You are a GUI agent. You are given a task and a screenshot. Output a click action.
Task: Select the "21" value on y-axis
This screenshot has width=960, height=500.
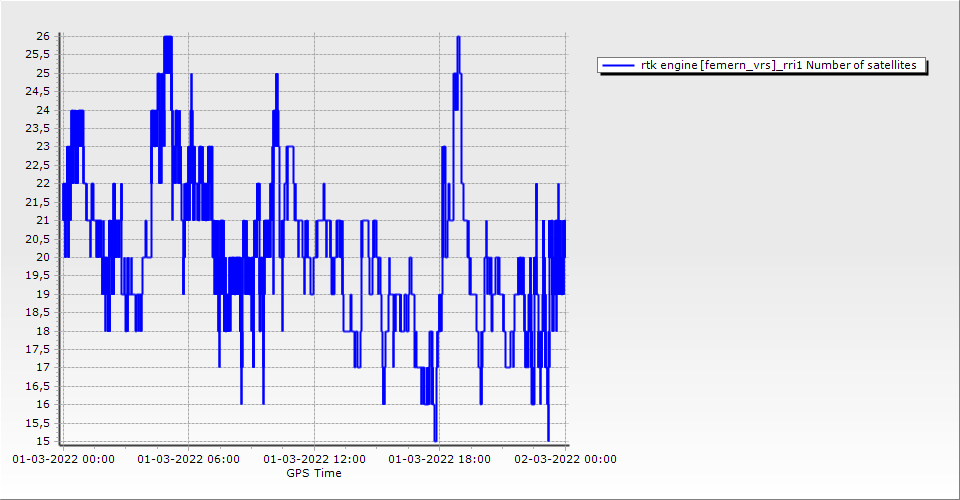pos(42,220)
